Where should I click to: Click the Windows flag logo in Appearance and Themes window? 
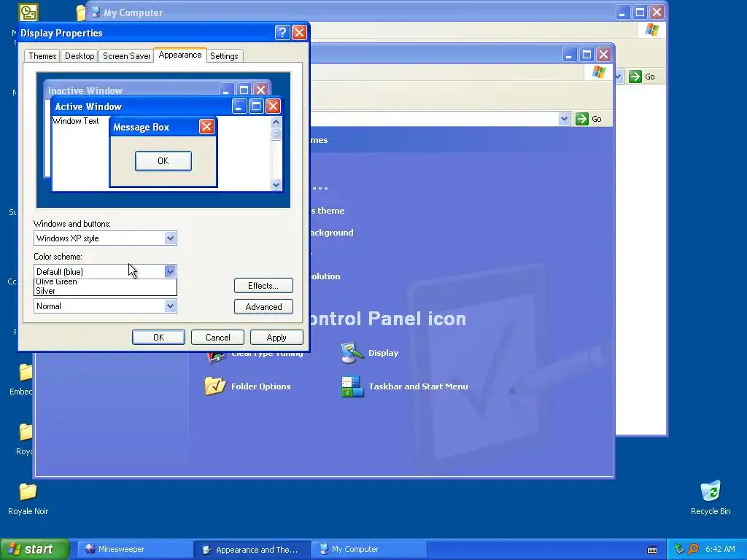pyautogui.click(x=598, y=72)
